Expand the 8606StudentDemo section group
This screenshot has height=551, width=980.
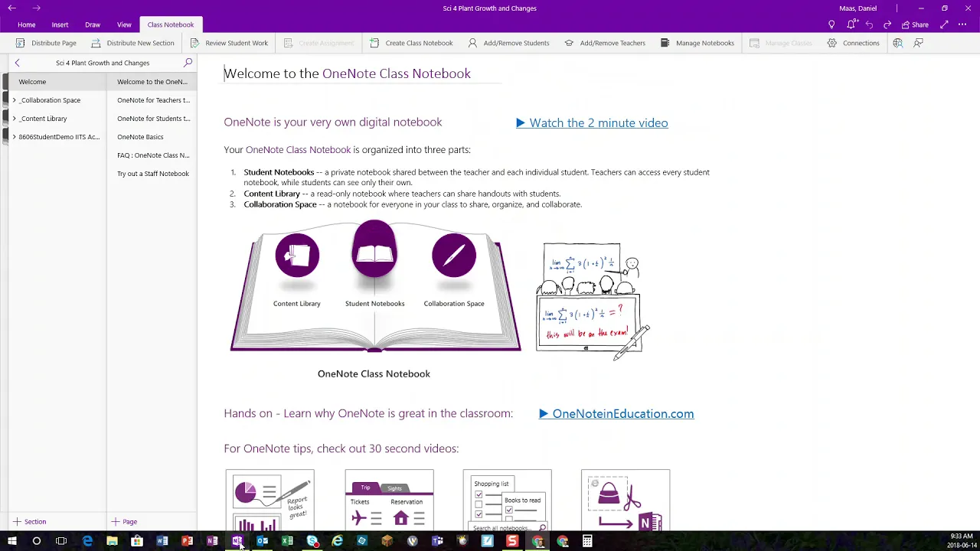[14, 137]
